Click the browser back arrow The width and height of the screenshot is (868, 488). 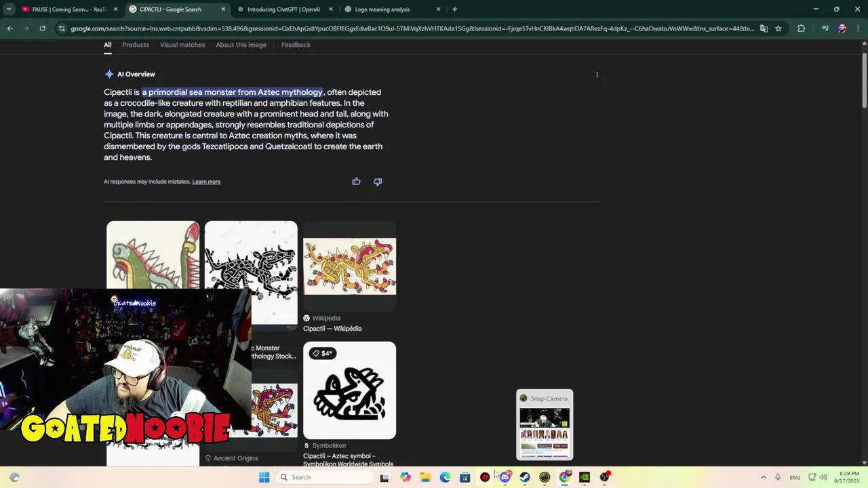(9, 28)
